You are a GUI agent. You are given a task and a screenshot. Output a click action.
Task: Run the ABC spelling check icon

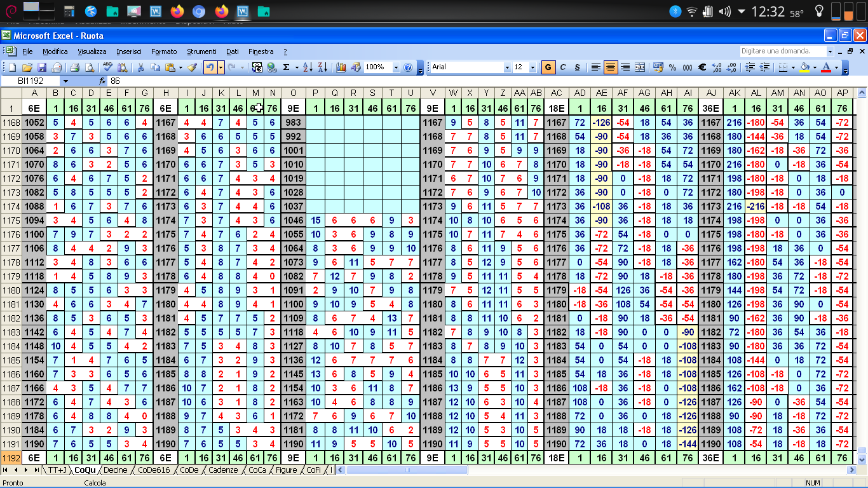[107, 67]
